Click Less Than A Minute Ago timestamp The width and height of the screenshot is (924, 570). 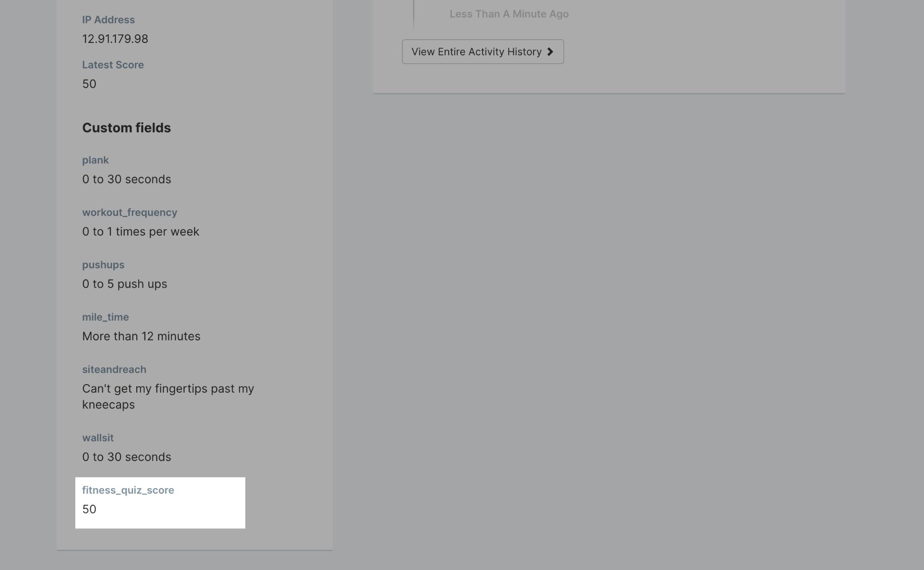(509, 14)
